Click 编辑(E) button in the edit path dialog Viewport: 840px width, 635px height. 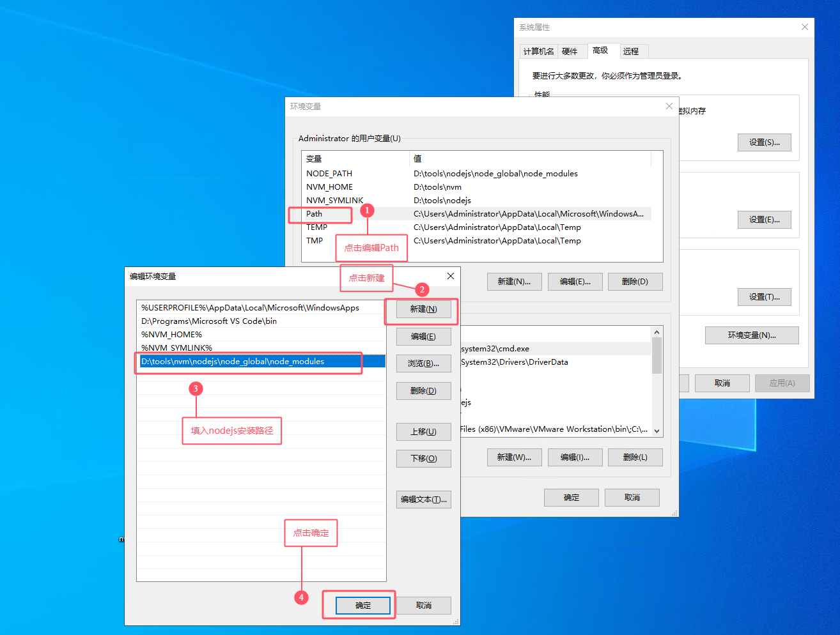[x=423, y=337]
